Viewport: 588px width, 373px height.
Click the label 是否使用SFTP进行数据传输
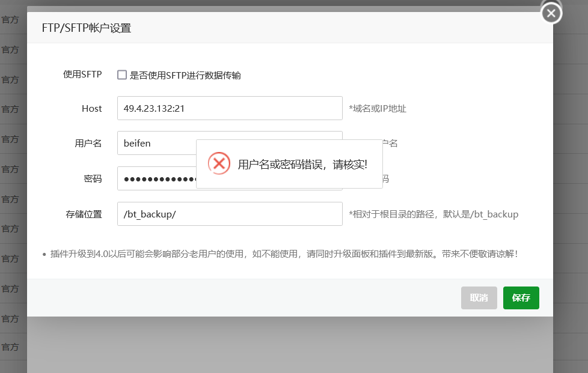[x=185, y=75]
